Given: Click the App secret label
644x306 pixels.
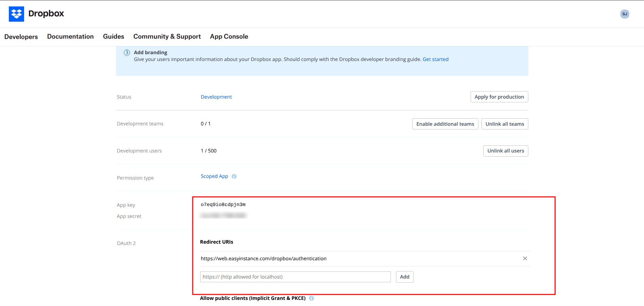Looking at the screenshot, I should tap(129, 216).
